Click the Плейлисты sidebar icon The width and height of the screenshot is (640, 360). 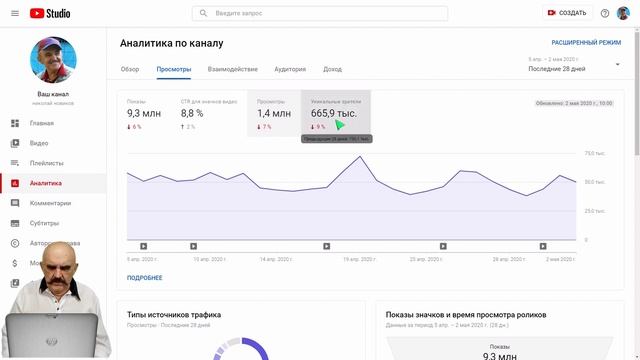click(x=15, y=163)
